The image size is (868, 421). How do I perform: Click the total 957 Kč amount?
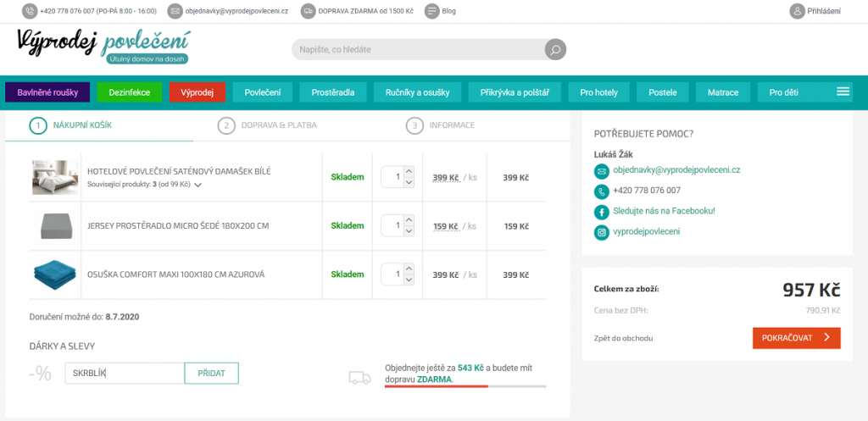tap(811, 290)
